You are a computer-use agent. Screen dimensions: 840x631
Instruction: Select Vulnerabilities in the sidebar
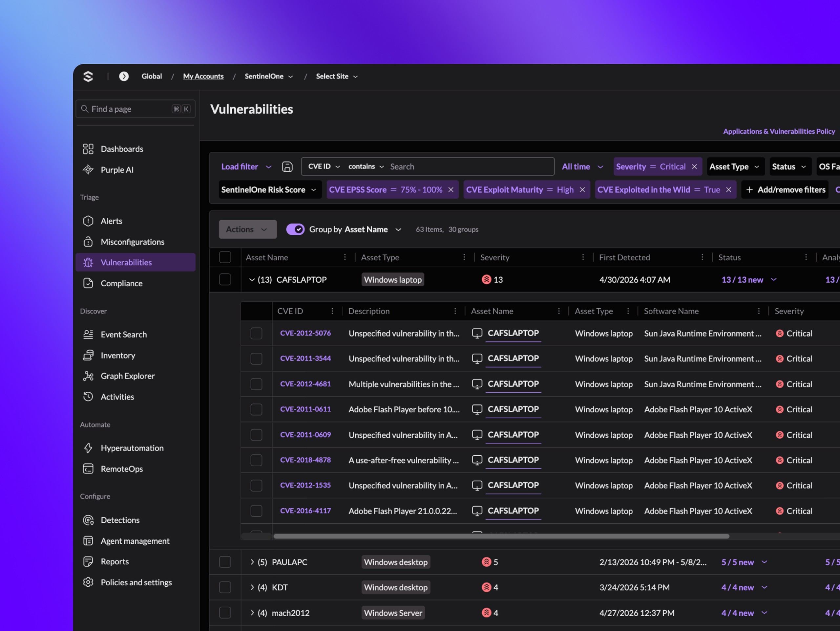(136, 263)
